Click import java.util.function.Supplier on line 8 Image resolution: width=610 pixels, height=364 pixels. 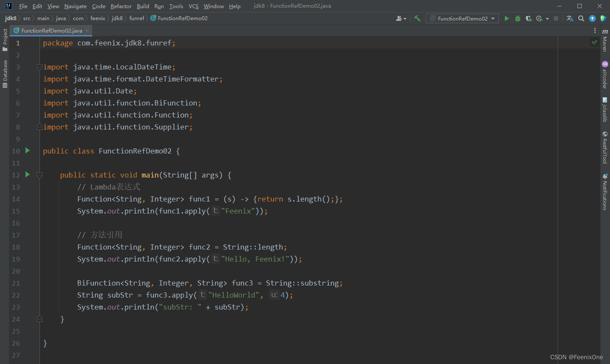tap(118, 127)
